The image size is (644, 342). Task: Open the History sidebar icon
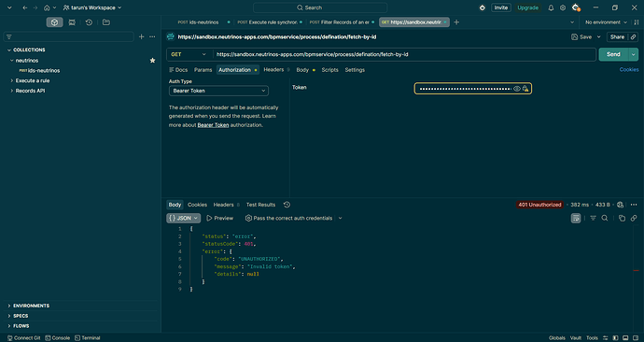[89, 22]
